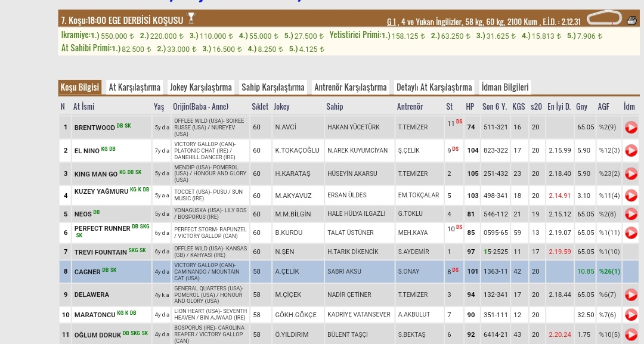
Task: Open jockey A.ÇELİK profile
Action: pyautogui.click(x=287, y=271)
